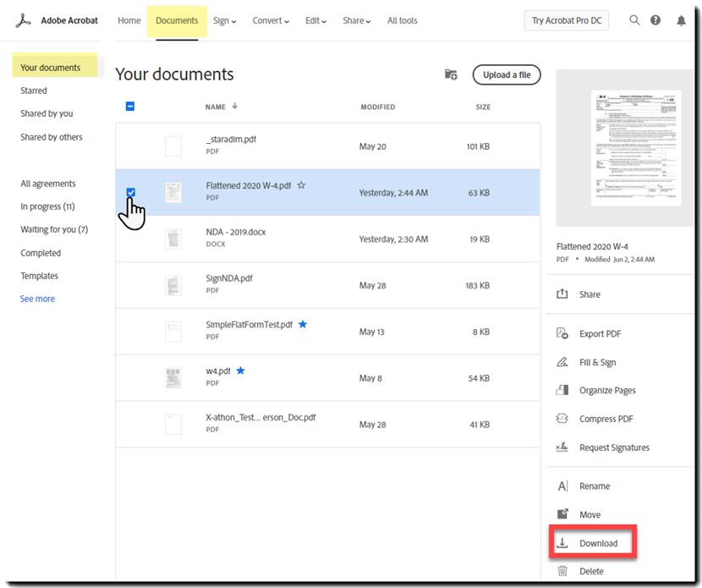Screen dimensions: 702x588
Task: Open the _staradim.pdf file name
Action: 231,140
